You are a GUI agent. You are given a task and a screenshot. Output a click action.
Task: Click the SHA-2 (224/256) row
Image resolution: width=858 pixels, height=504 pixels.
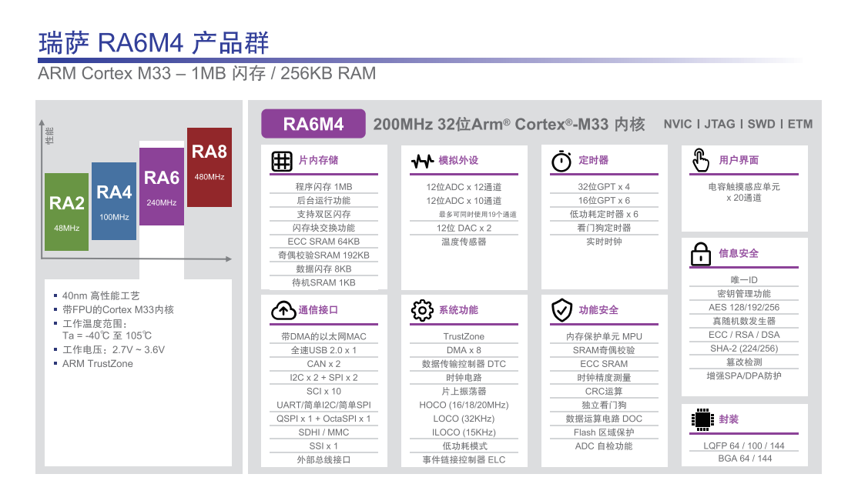744,349
